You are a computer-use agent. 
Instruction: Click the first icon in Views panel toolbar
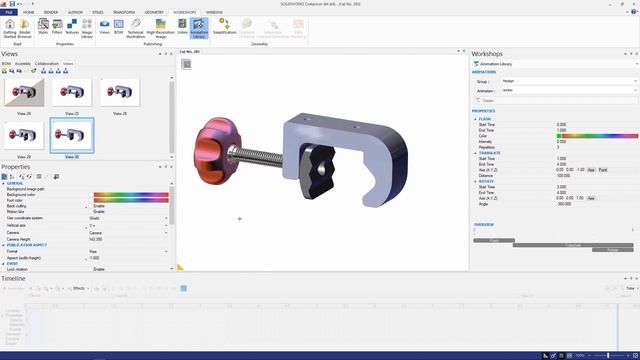(4, 71)
